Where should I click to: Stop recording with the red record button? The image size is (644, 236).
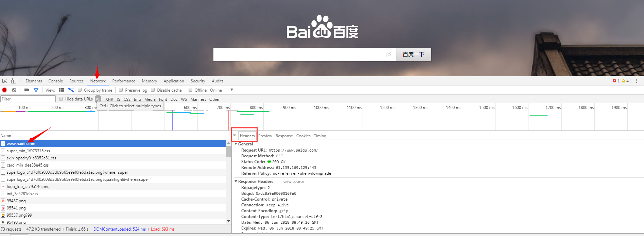pos(4,90)
